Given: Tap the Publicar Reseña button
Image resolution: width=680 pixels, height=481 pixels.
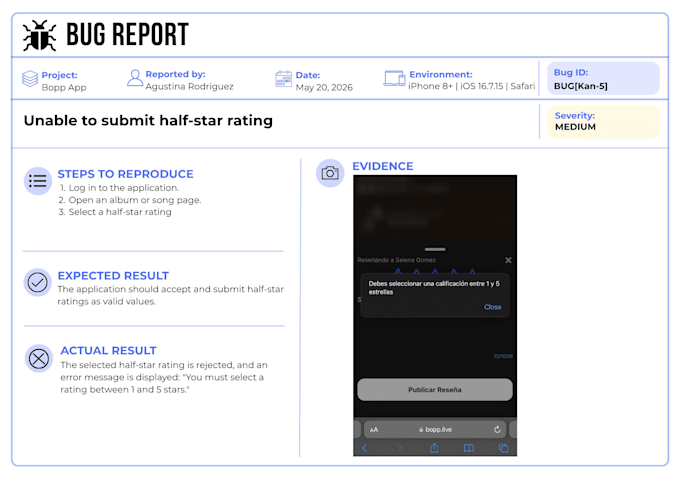Looking at the screenshot, I should point(435,389).
